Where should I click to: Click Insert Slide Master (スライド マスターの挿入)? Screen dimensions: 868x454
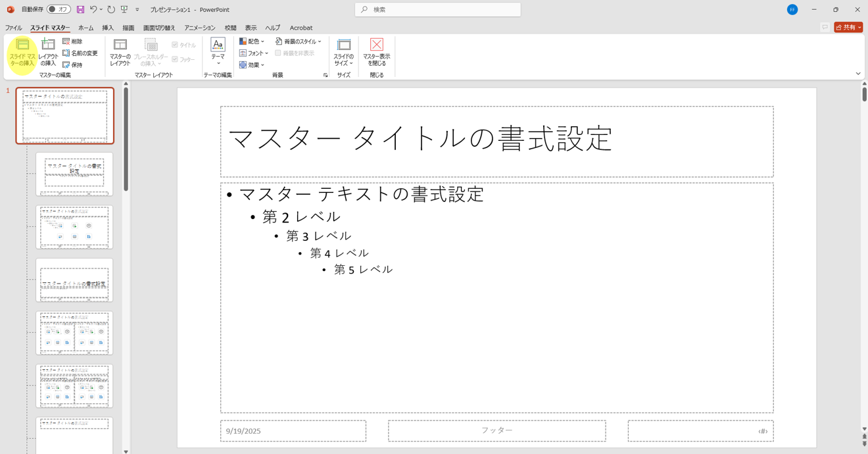click(22, 53)
